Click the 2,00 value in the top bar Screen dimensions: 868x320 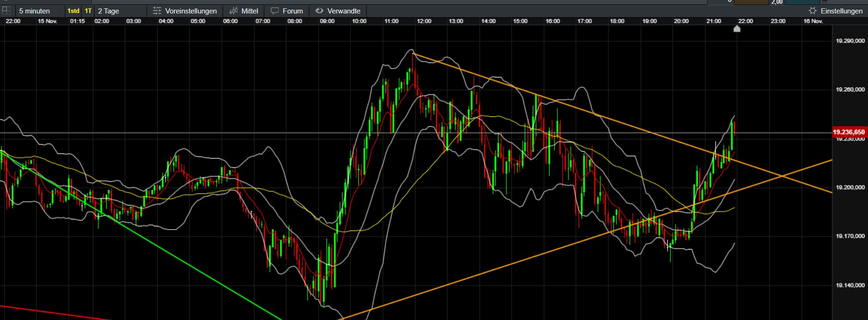[777, 2]
